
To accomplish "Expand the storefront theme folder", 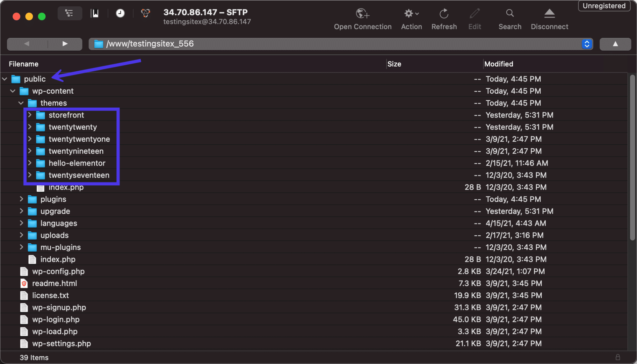I will [30, 115].
